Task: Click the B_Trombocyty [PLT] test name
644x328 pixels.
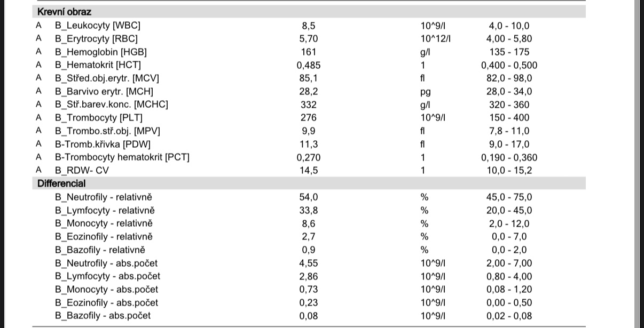Action: click(x=99, y=117)
